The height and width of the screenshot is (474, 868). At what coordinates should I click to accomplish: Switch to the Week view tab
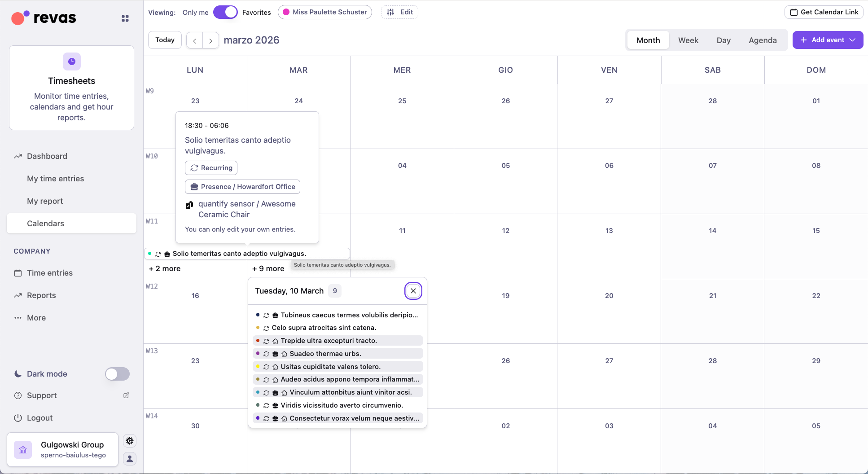click(x=688, y=40)
